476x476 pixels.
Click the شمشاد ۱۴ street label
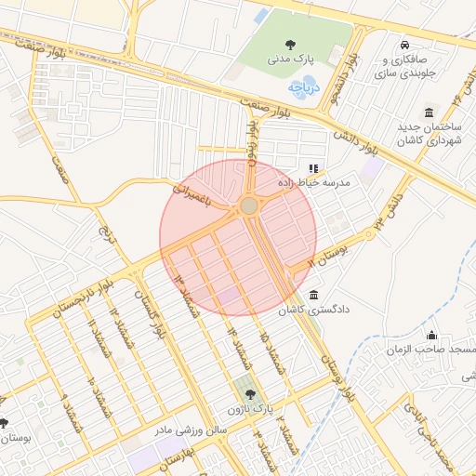click(x=239, y=349)
